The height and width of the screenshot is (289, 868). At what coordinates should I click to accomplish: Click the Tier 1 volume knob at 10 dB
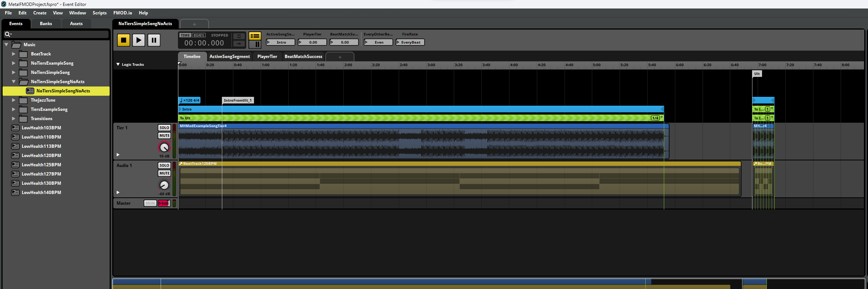tap(164, 147)
